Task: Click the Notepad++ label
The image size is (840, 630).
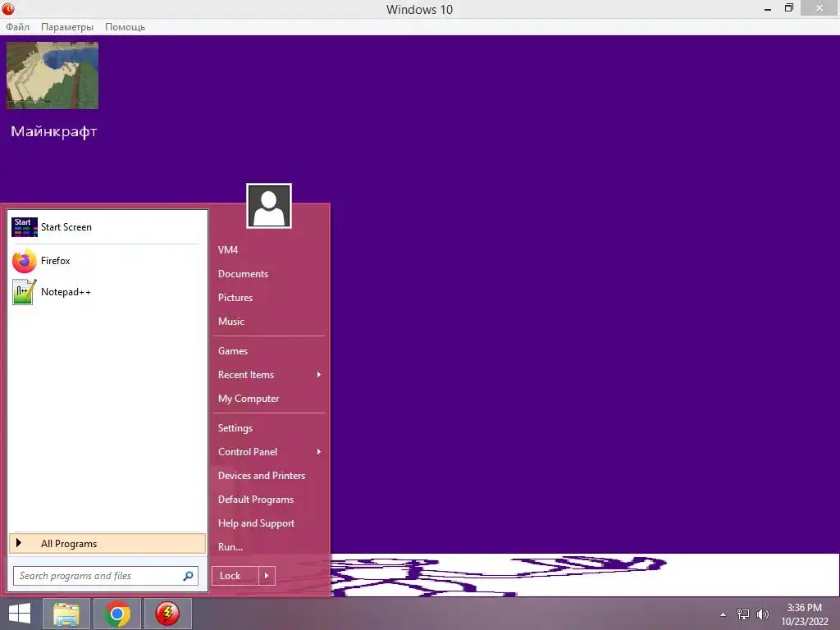Action: pyautogui.click(x=66, y=292)
